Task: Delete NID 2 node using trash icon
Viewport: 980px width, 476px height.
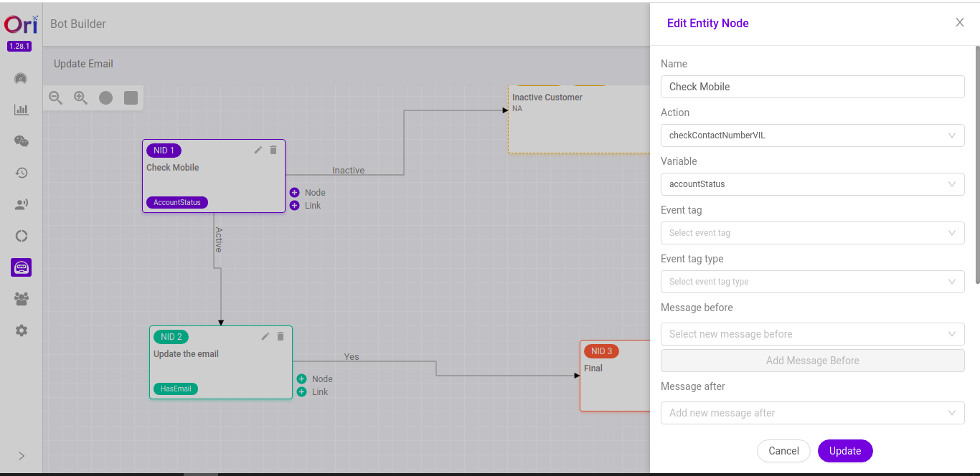Action: pyautogui.click(x=281, y=336)
